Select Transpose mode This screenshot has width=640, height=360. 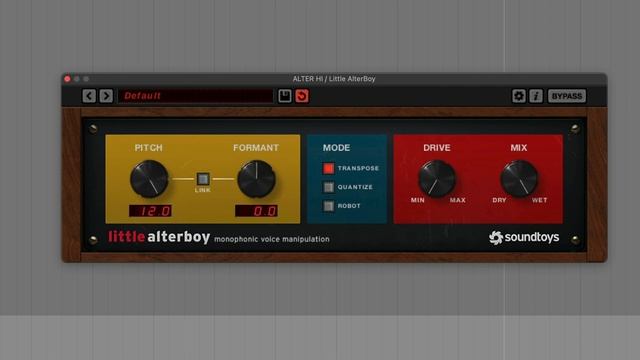pos(328,168)
